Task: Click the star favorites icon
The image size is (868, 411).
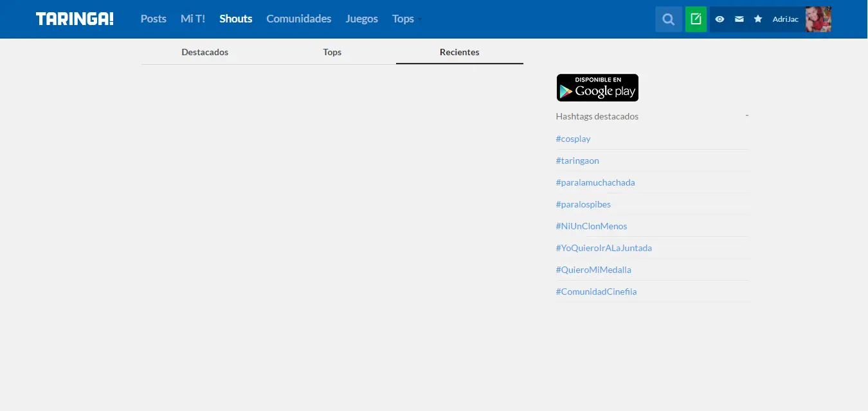Action: [x=758, y=19]
